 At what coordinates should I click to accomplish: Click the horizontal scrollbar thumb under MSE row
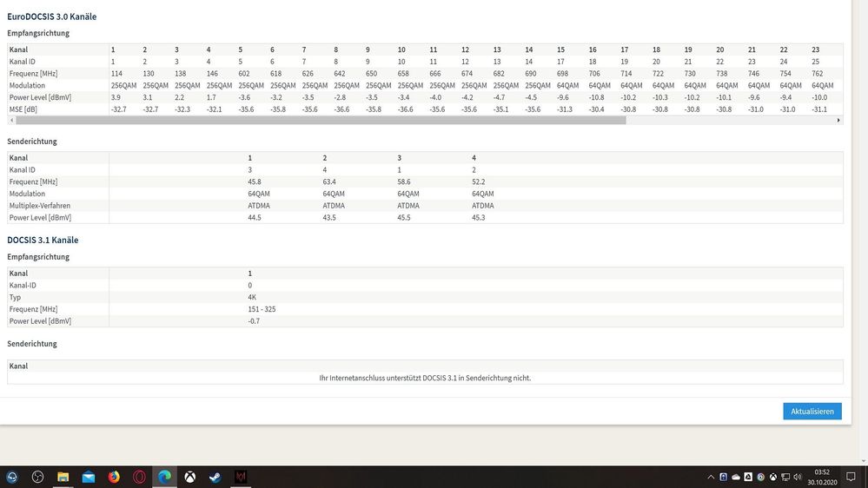tap(321, 120)
